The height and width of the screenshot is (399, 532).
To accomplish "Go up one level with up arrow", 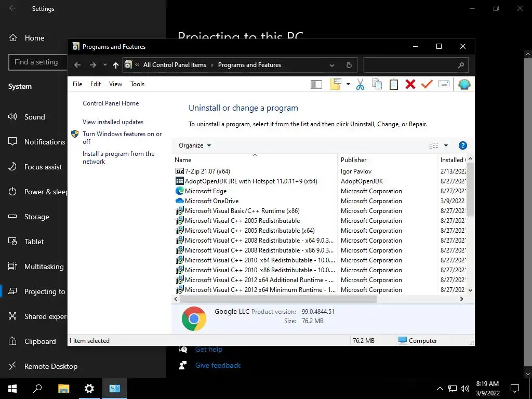I will (116, 65).
